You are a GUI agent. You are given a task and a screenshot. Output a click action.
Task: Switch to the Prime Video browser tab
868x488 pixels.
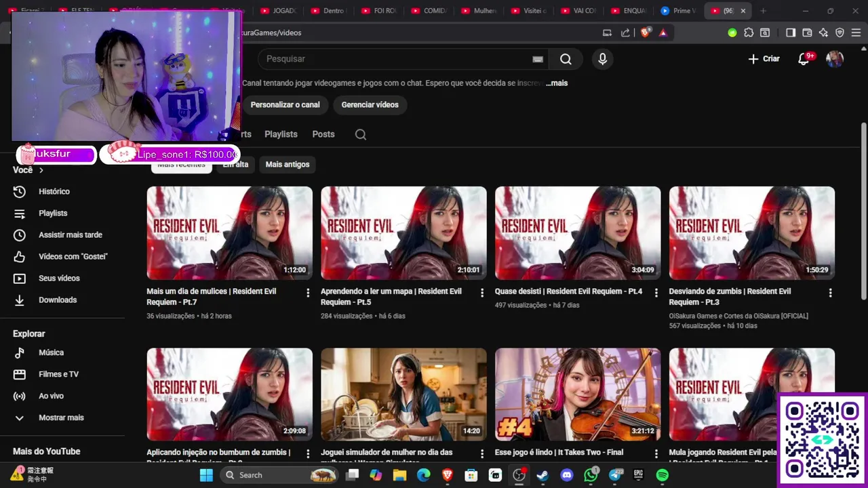click(x=679, y=11)
